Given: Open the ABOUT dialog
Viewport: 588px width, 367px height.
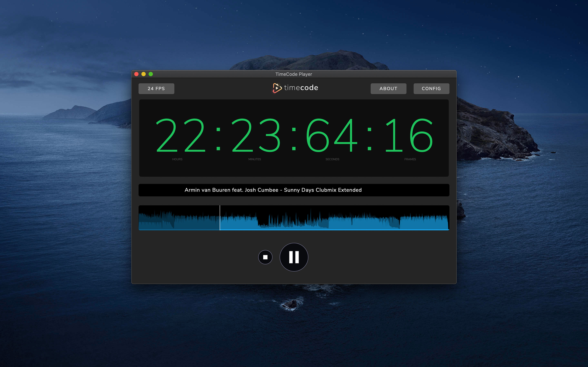Looking at the screenshot, I should pos(388,89).
